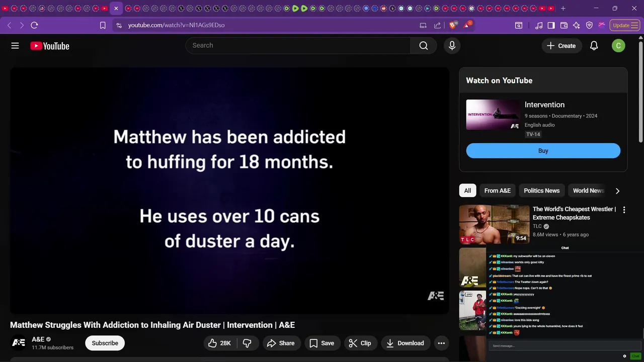Viewport: 644px width, 362px height.
Task: Click the address bar URL
Action: [176, 25]
